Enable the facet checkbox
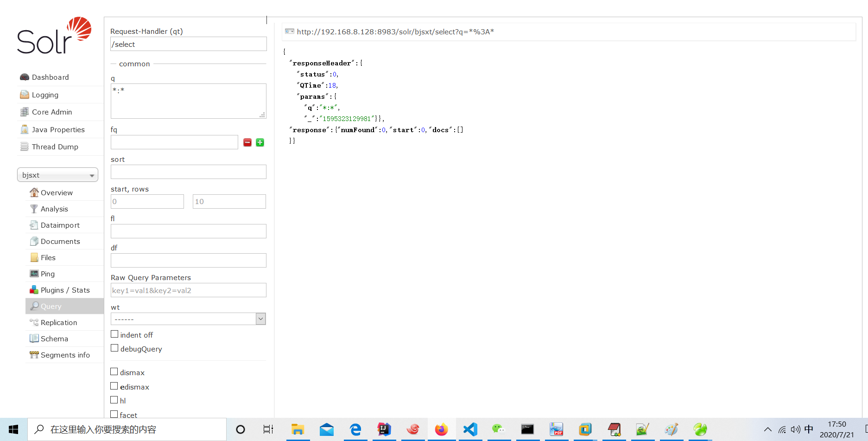 114,415
